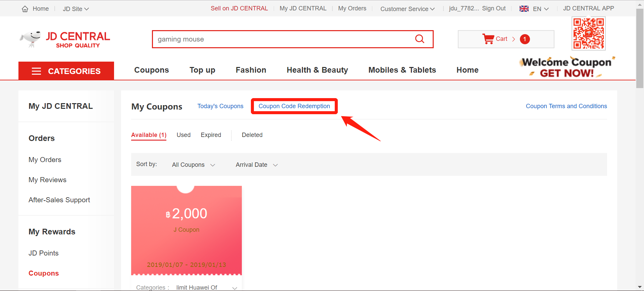Expand the JD Site dropdown

tap(76, 9)
